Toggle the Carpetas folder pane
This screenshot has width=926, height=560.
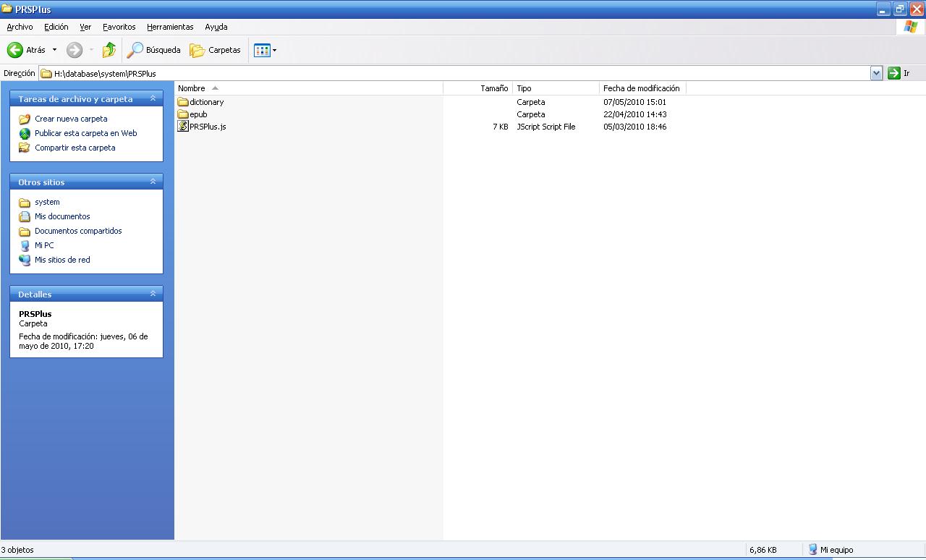(x=215, y=50)
